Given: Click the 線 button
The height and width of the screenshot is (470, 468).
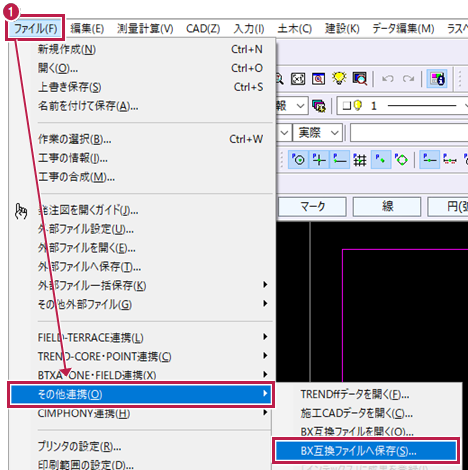Looking at the screenshot, I should point(387,206).
